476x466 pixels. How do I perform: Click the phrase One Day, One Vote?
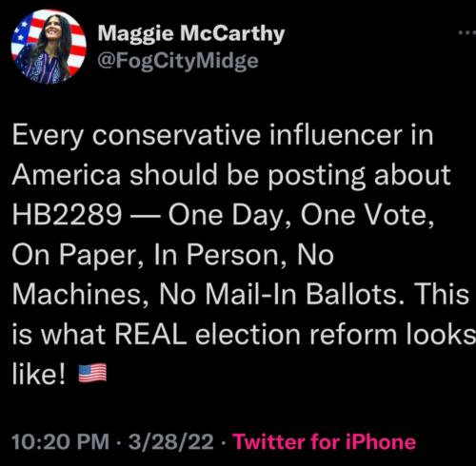coord(301,216)
